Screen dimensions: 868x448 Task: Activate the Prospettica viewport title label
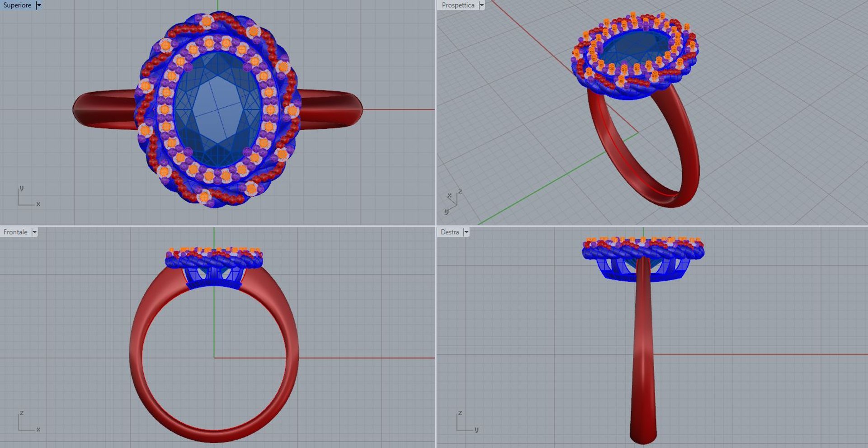click(x=458, y=5)
